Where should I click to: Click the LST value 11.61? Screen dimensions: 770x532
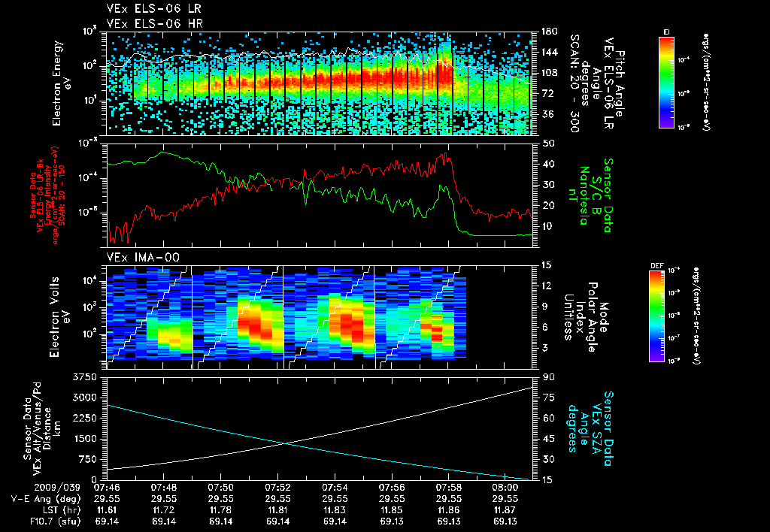[x=107, y=510]
